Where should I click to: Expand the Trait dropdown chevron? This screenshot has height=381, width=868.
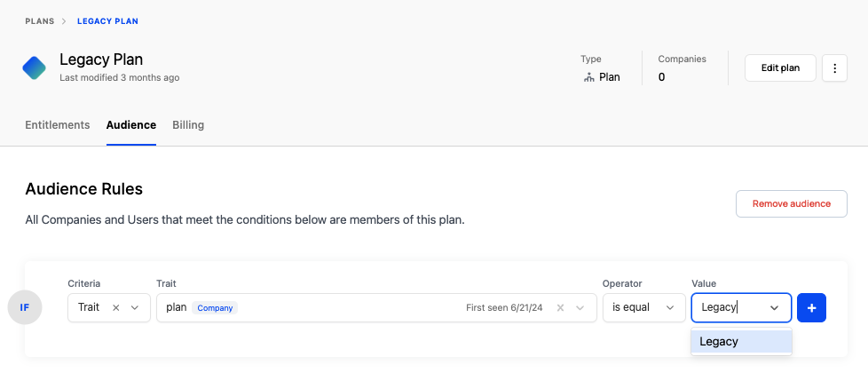tap(580, 307)
